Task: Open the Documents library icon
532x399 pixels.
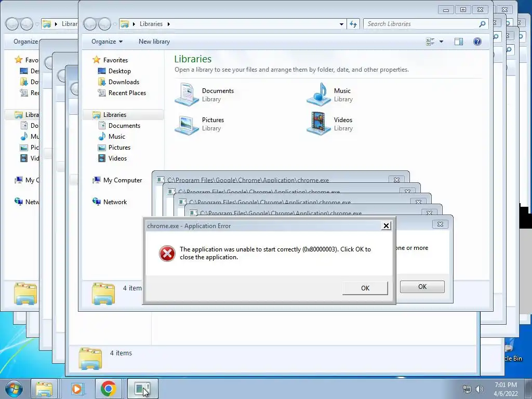Action: pos(187,95)
